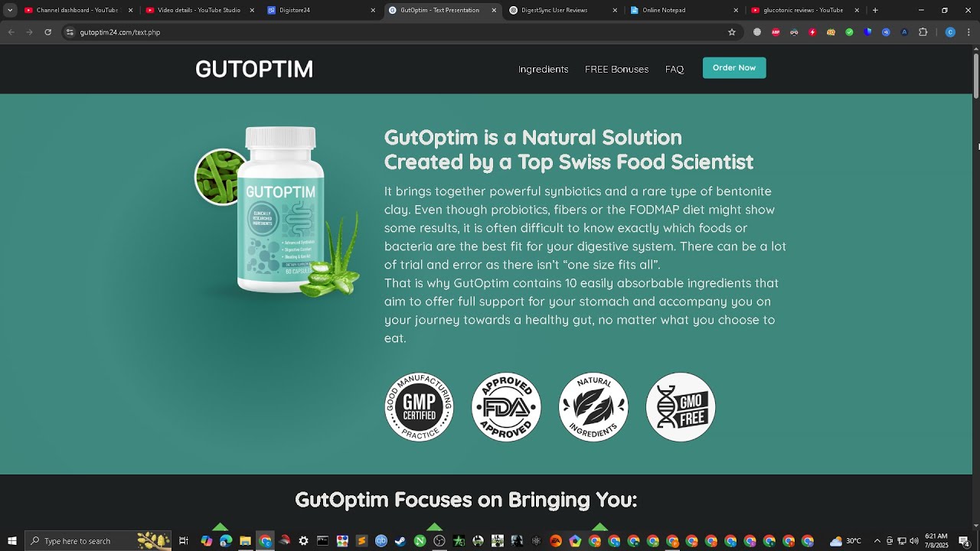Open File Explorer from the taskbar

245,541
